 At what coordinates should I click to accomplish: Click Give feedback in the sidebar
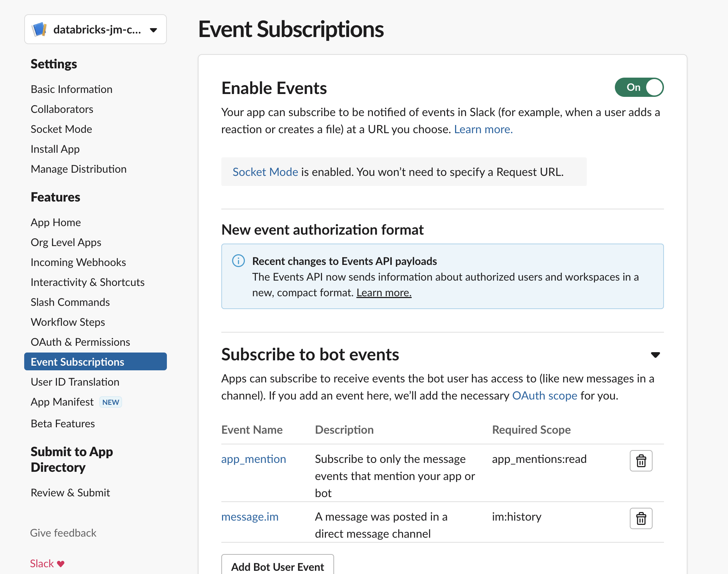click(x=63, y=533)
